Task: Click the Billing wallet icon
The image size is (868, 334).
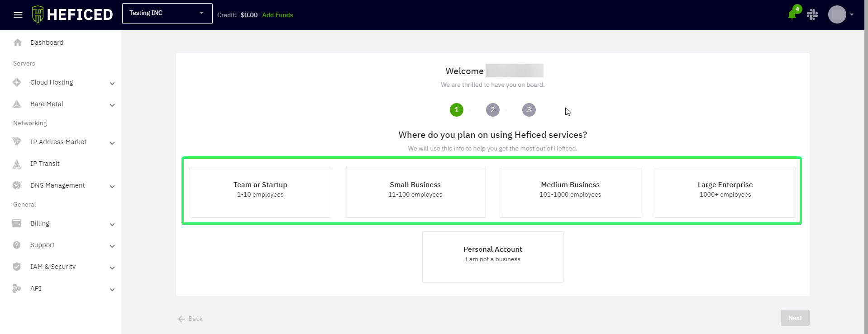Action: (x=17, y=223)
